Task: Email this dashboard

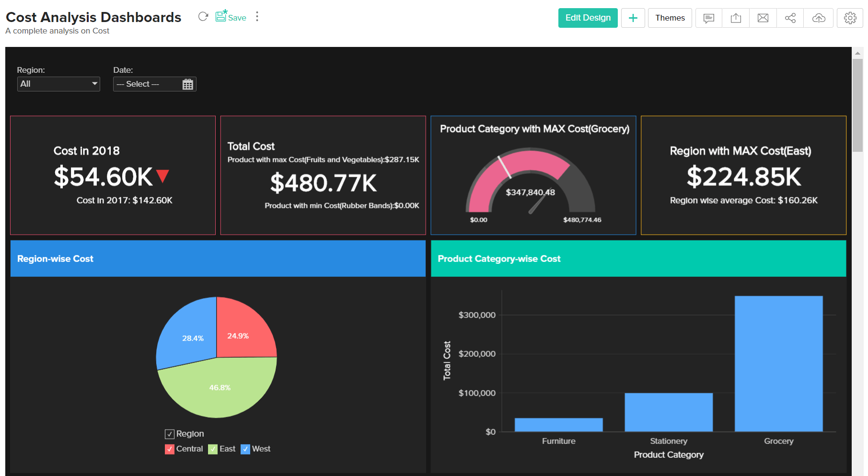Action: [x=763, y=18]
